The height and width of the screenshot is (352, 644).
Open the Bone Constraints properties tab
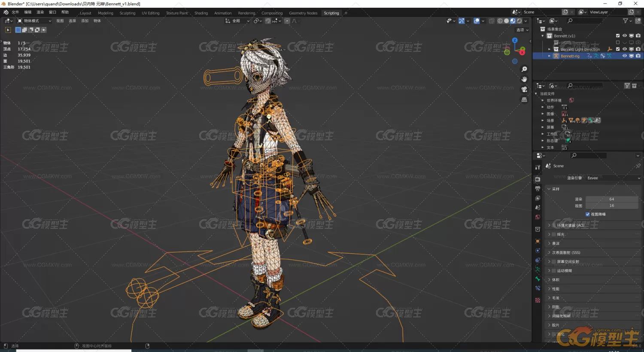(x=538, y=288)
